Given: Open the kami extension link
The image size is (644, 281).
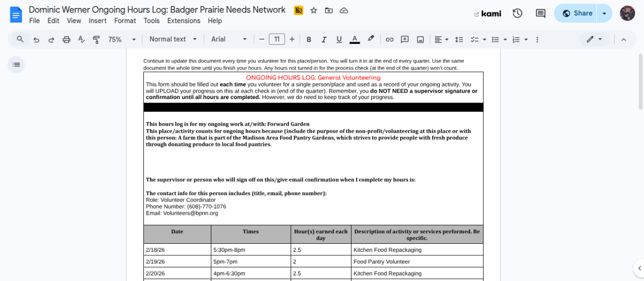Looking at the screenshot, I should coord(488,14).
